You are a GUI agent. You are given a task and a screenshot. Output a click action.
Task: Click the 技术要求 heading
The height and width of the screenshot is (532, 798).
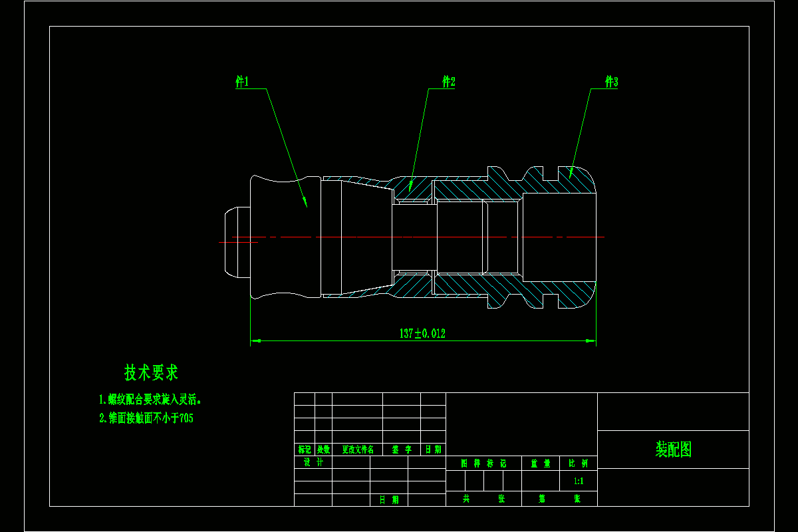click(x=151, y=372)
